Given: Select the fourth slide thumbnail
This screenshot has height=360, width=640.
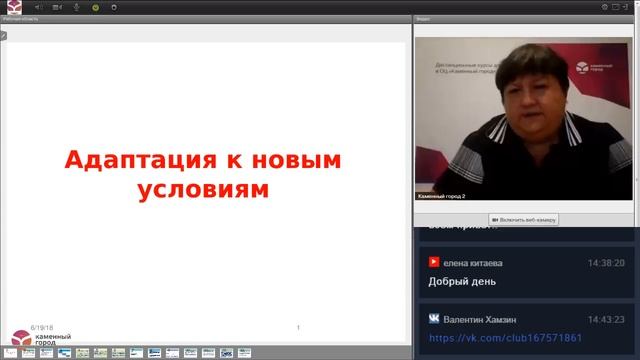Looking at the screenshot, I should coord(64,353).
